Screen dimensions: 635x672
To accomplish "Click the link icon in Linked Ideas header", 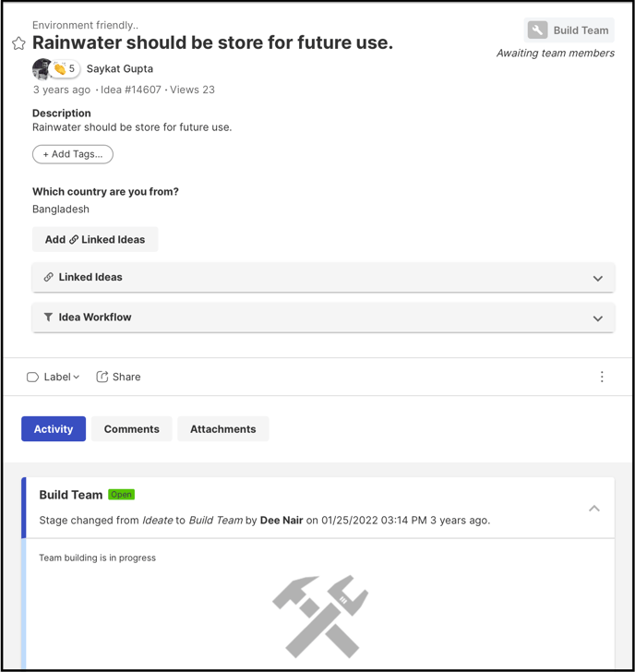I will tap(48, 277).
